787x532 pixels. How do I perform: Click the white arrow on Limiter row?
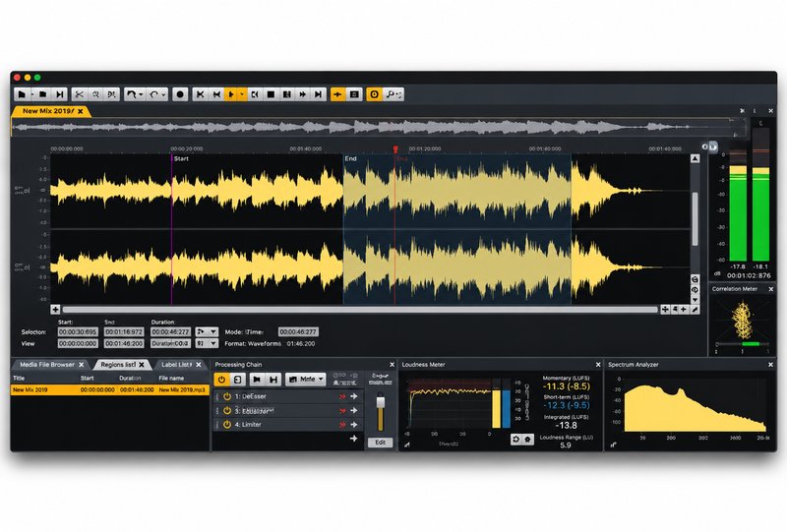point(354,425)
